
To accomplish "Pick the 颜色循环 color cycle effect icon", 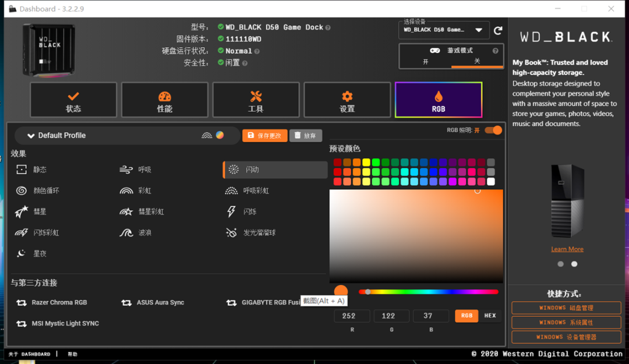I will (x=22, y=190).
